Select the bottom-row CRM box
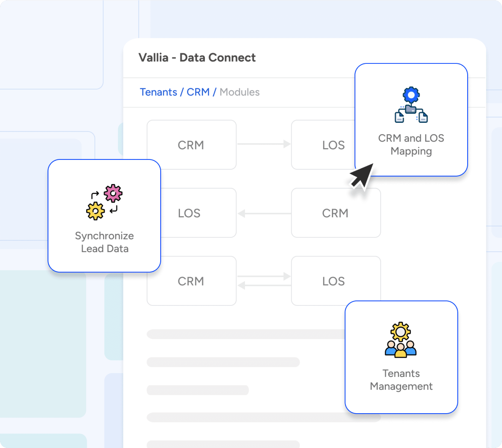This screenshot has height=448, width=502. 191,281
